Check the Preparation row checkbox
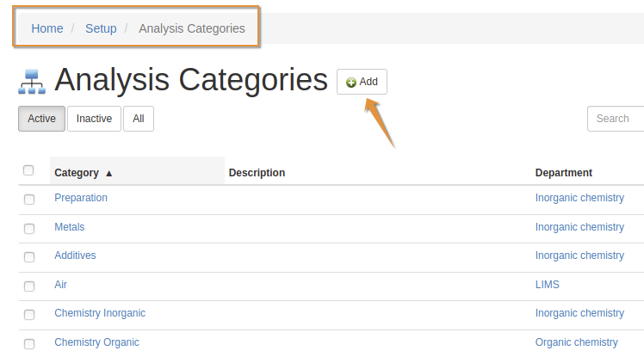This screenshot has height=357, width=644. click(29, 200)
